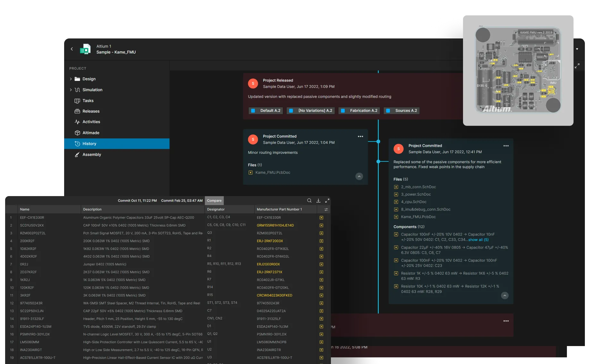Open the 2_mb_conn.SchDoc file
The image size is (590, 364).
[418, 187]
